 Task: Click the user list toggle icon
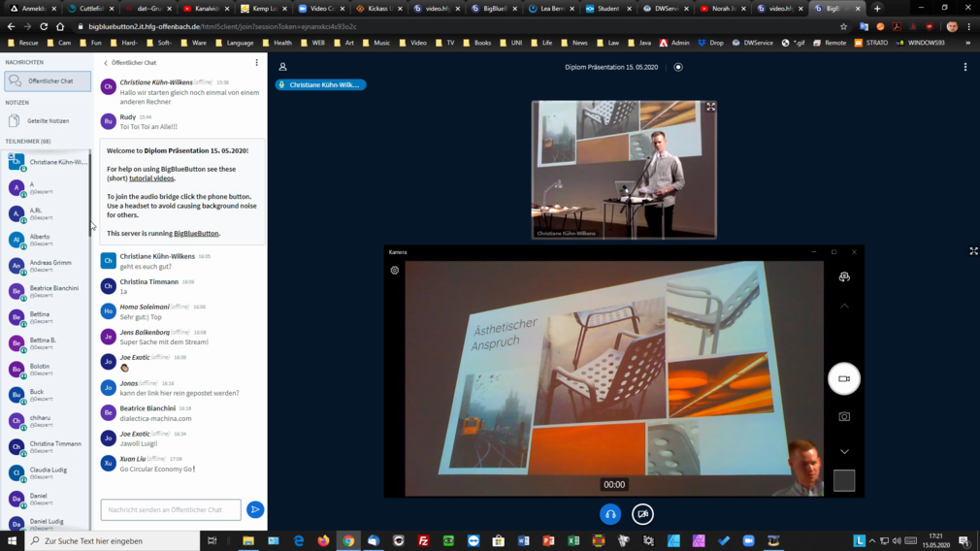tap(282, 67)
